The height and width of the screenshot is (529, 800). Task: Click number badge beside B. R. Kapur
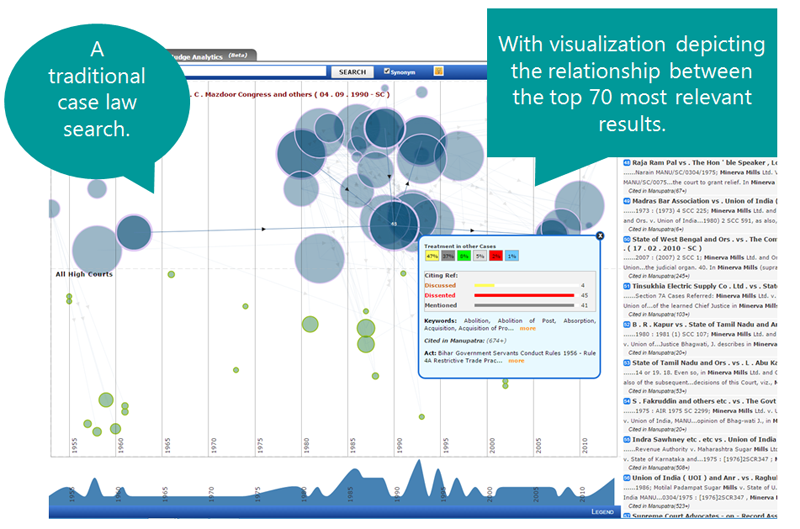627,324
